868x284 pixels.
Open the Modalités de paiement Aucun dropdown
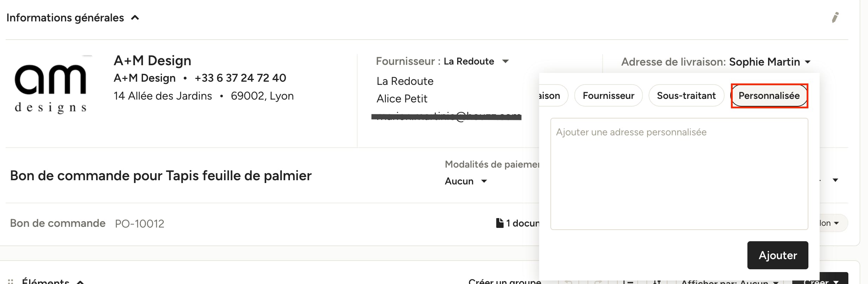coord(484,181)
